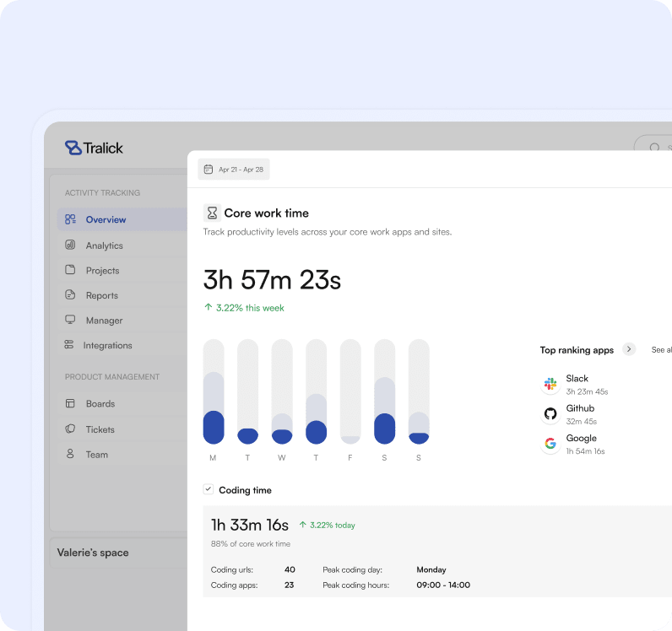Click the See all link
The height and width of the screenshot is (631, 672).
point(661,350)
